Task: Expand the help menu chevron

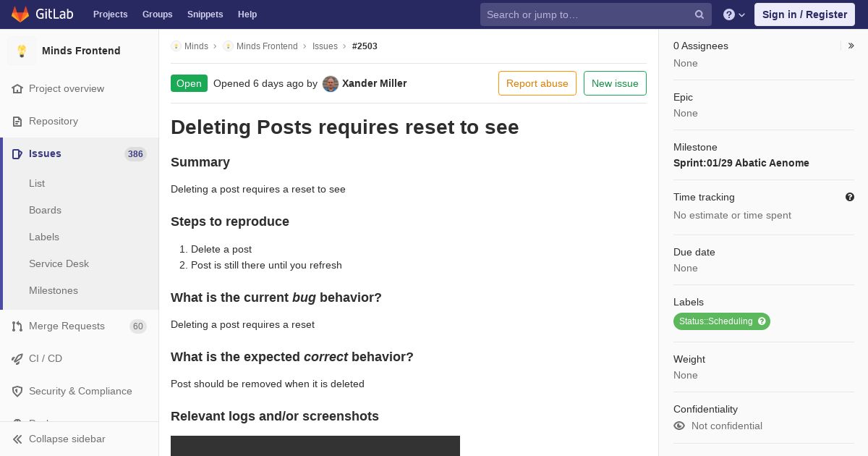Action: point(742,15)
